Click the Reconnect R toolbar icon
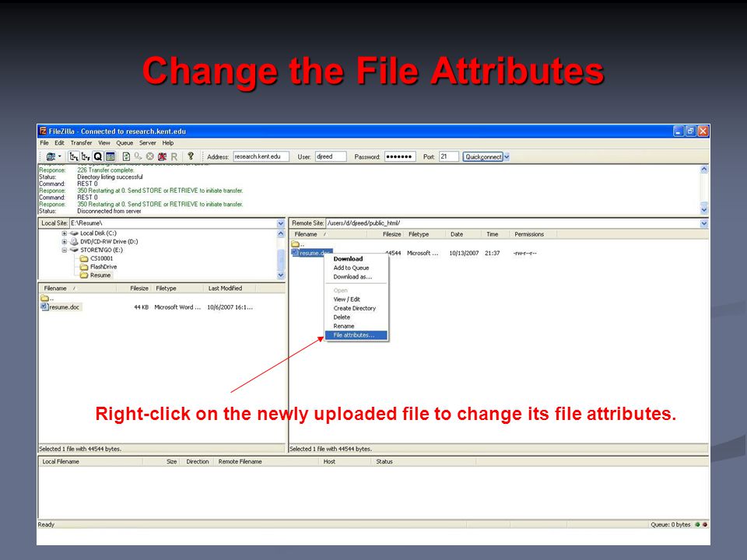 tap(174, 156)
